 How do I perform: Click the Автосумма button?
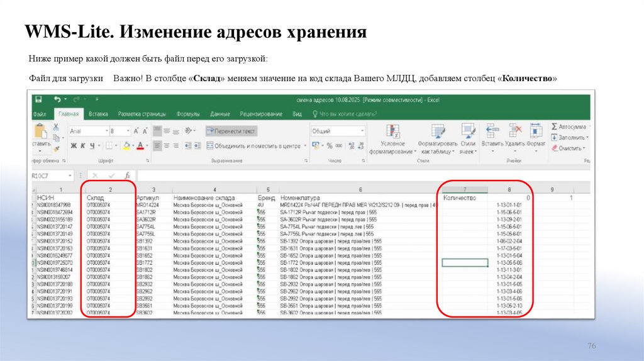569,126
